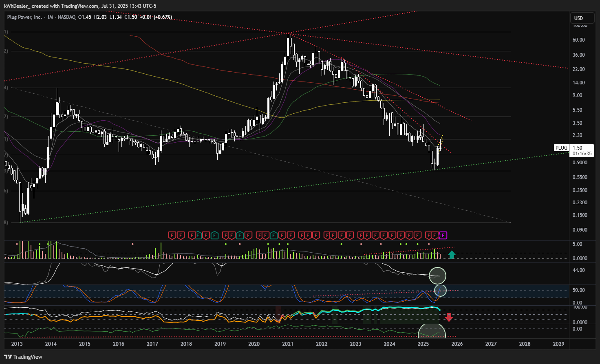Image resolution: width=600 pixels, height=364 pixels.
Task: Click the 0.1500 price scale label
Action: point(580,215)
